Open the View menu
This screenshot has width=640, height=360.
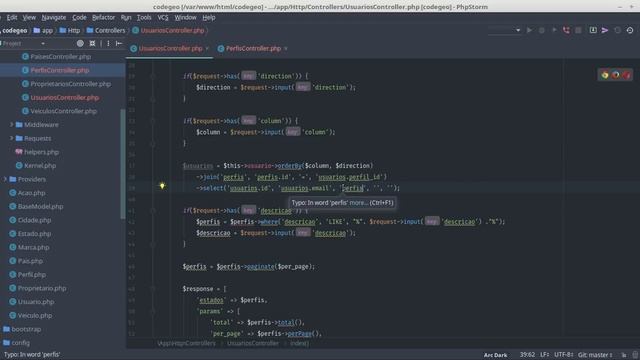(x=29, y=18)
